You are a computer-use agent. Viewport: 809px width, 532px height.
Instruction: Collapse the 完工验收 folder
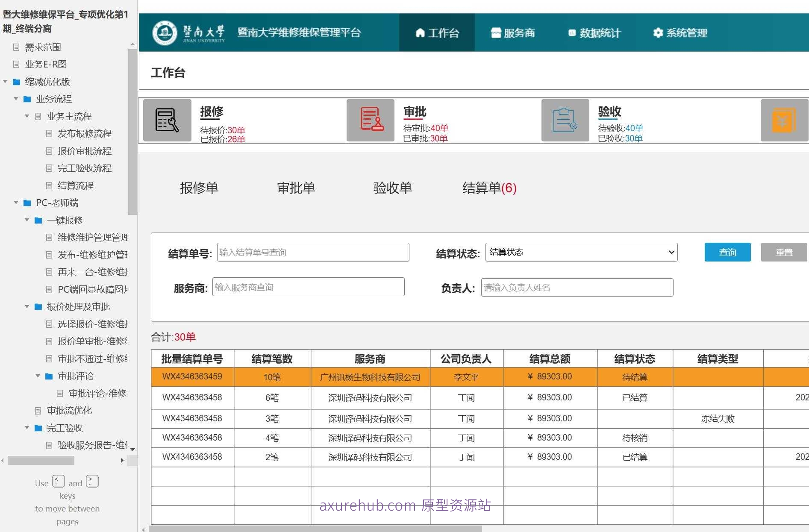[27, 428]
